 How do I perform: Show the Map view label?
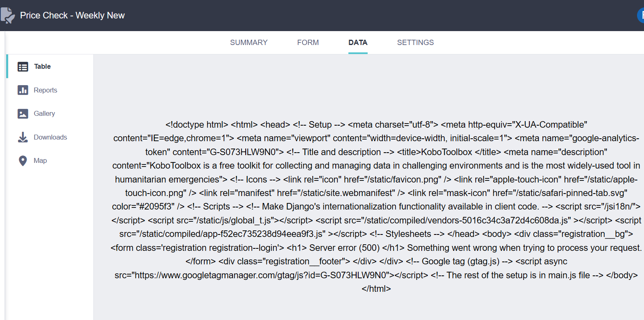[x=40, y=160]
